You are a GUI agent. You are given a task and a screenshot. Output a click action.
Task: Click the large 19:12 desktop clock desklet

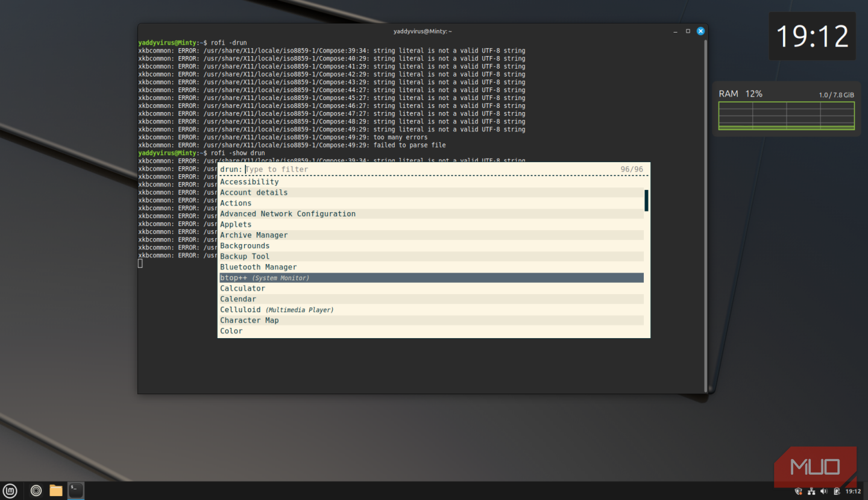pos(812,36)
